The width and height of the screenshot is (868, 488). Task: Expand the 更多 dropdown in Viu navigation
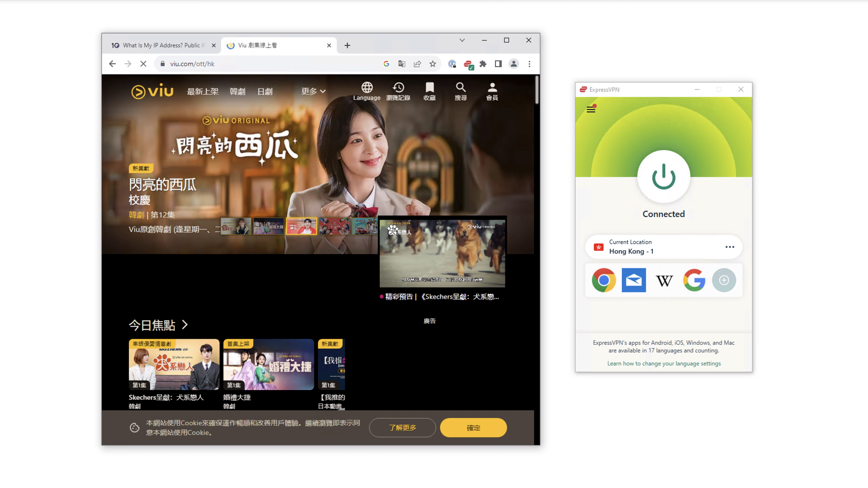click(x=313, y=91)
